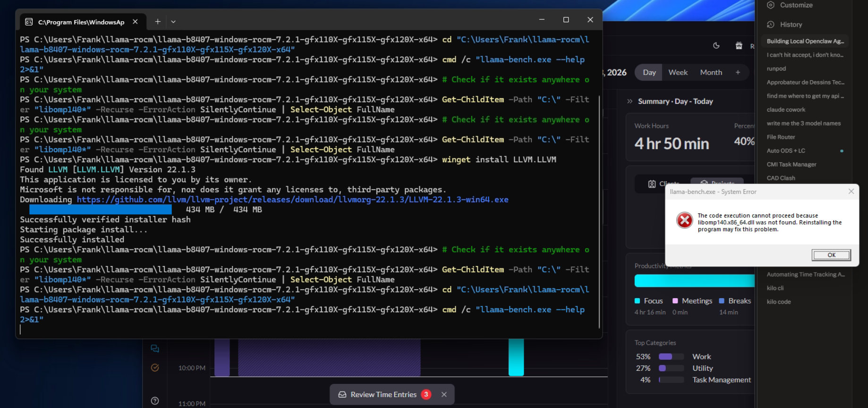Click the History clock icon
The height and width of the screenshot is (408, 868).
point(771,25)
